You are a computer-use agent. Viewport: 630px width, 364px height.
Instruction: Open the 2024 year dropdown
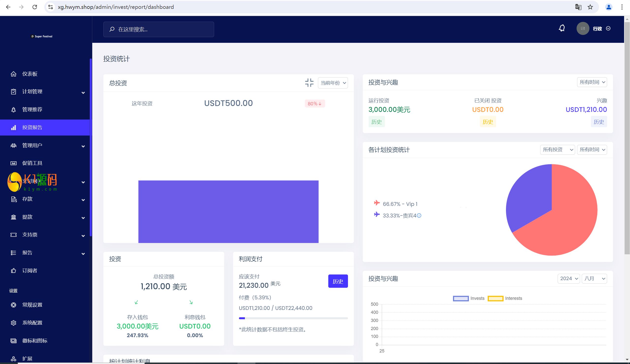(x=569, y=279)
